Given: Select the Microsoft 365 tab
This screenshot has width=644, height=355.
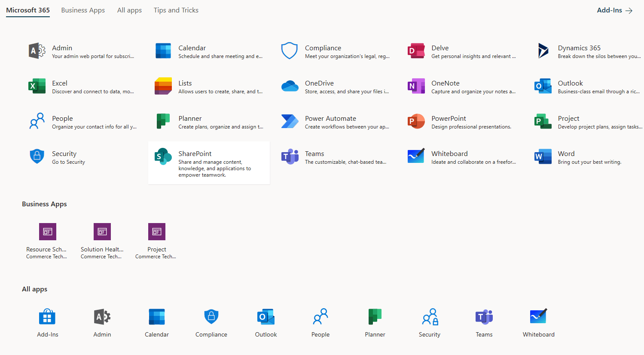Looking at the screenshot, I should pos(28,10).
